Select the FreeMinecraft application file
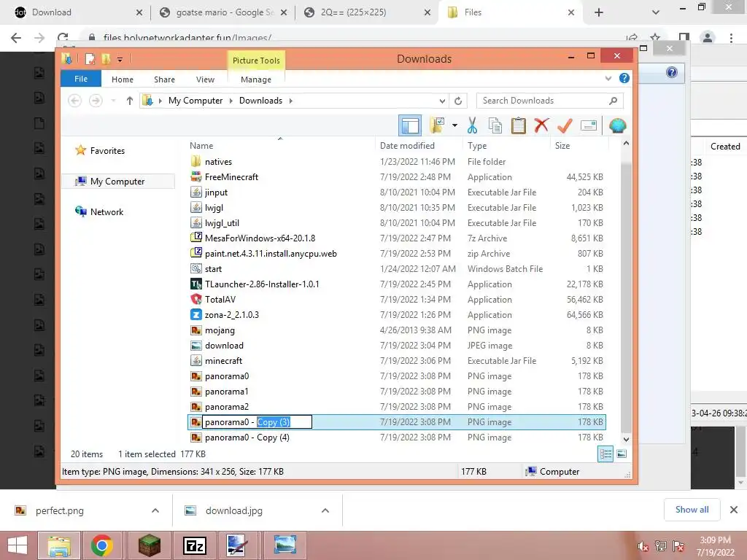This screenshot has height=560, width=747. point(231,177)
